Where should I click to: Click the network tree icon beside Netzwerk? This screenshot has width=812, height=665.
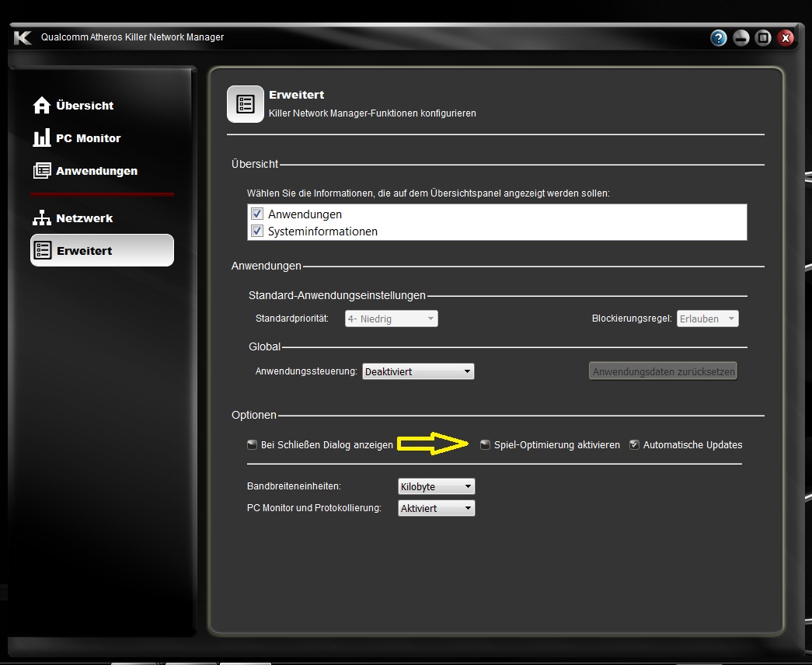click(41, 218)
